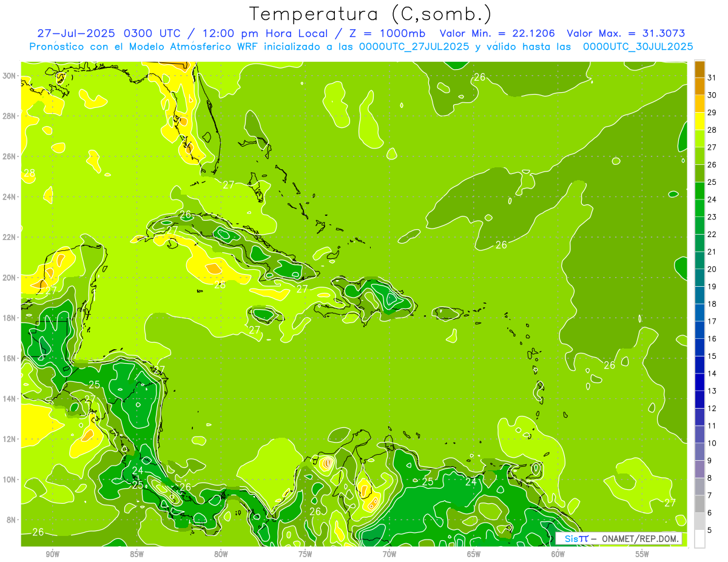Click the ONAMET/REP.DOM. logo box
Screen dimensions: 728x562
[x=619, y=538]
